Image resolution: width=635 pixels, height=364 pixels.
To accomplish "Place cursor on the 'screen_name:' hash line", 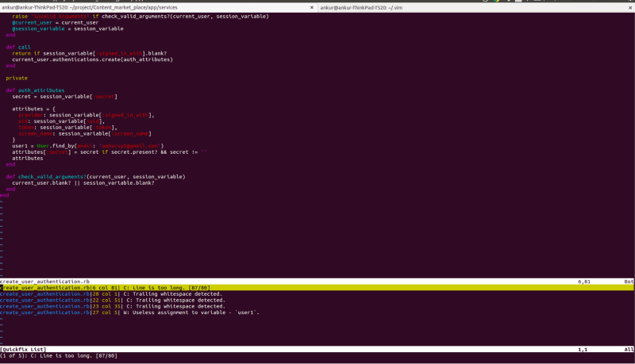I will (85, 133).
